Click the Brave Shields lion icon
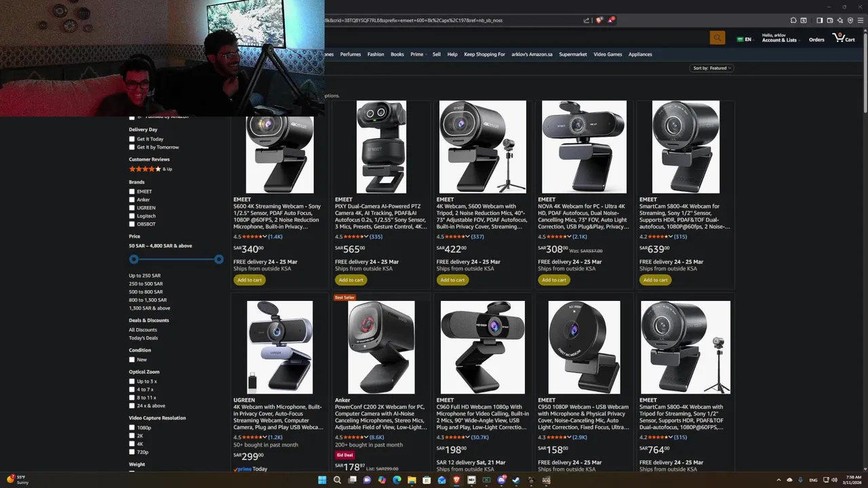 coord(599,20)
